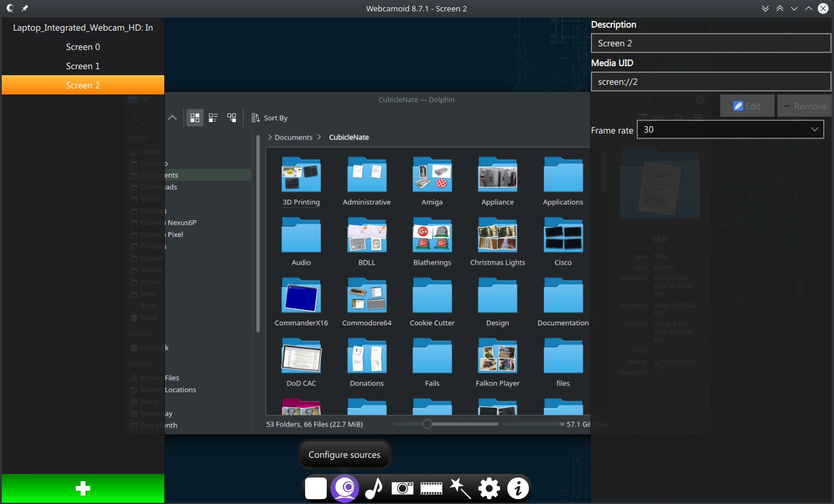Switch Dolphin to Compact view mode
The width and height of the screenshot is (834, 504).
[212, 117]
